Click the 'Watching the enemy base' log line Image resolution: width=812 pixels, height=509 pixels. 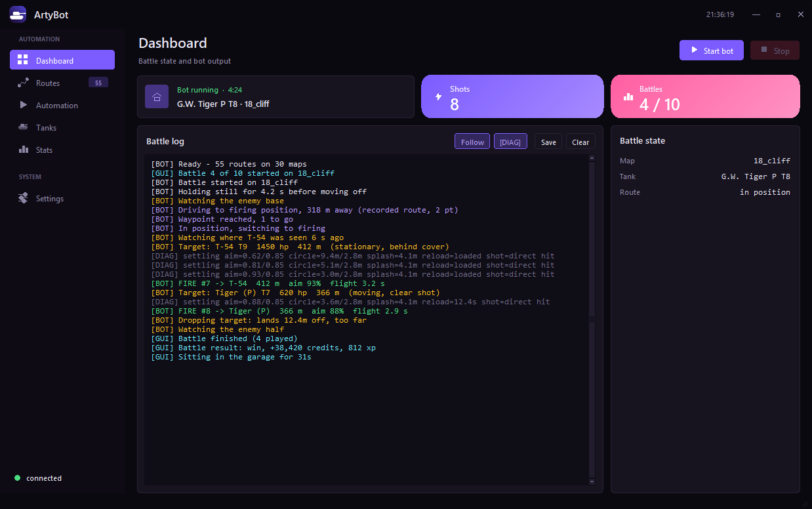point(218,201)
